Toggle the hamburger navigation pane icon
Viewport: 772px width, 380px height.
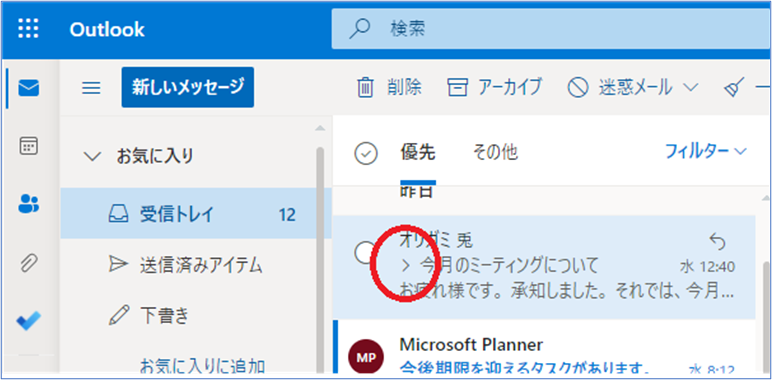(91, 88)
